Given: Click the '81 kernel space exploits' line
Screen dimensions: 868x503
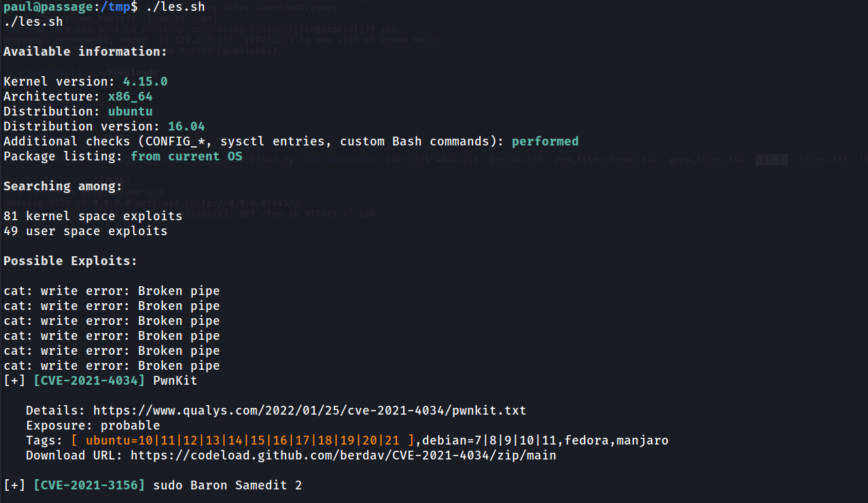Looking at the screenshot, I should point(93,216).
